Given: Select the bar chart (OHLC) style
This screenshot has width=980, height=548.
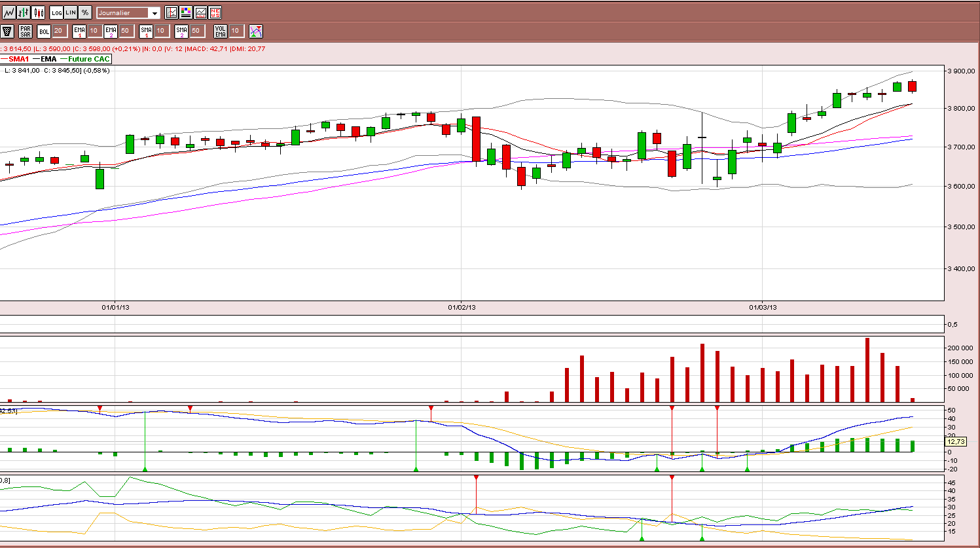Looking at the screenshot, I should click(24, 12).
